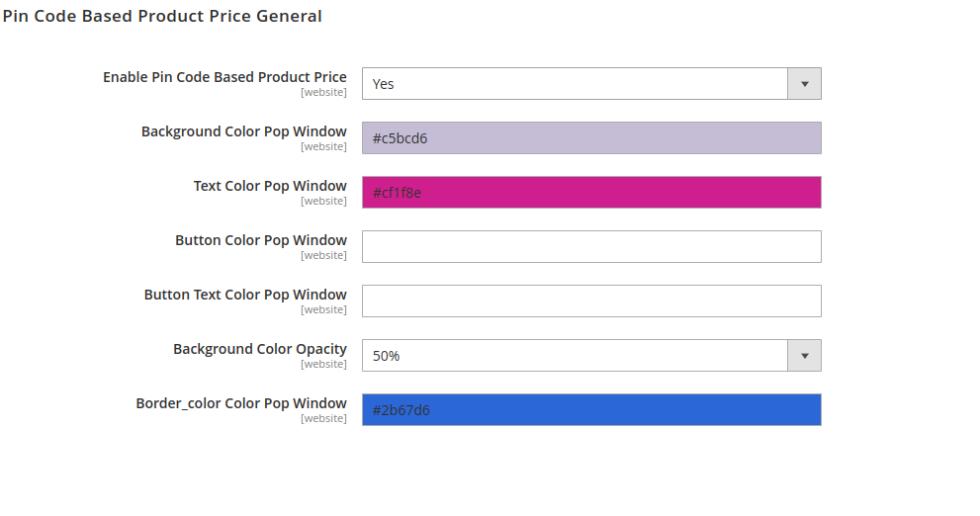
Task: Click the blue #2b67d6 border color field
Action: tap(591, 410)
